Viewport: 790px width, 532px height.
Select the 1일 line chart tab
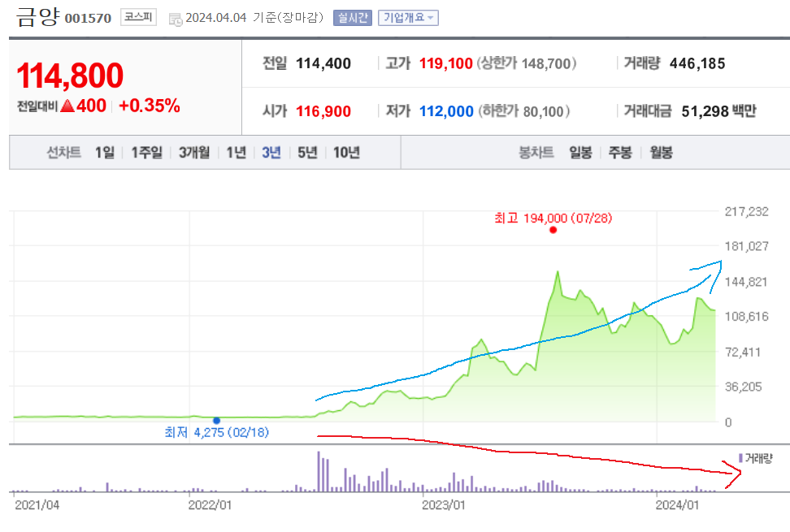pyautogui.click(x=105, y=153)
